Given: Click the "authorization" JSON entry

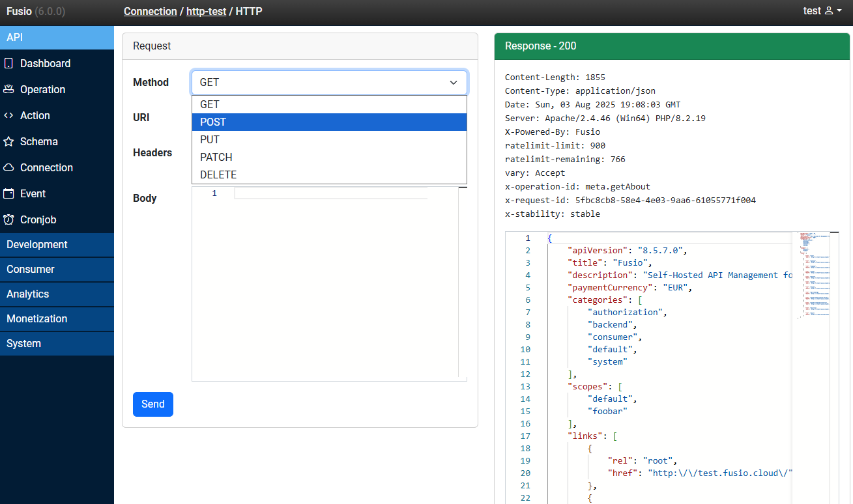Looking at the screenshot, I should (628, 313).
